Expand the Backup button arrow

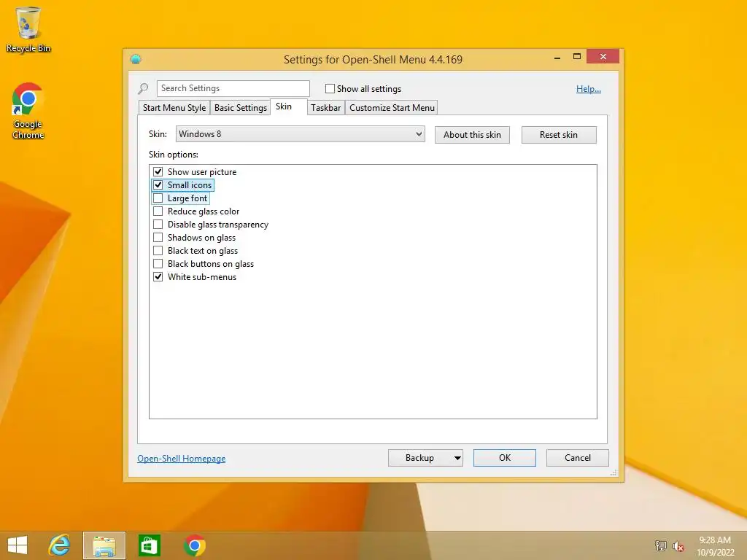click(x=457, y=458)
